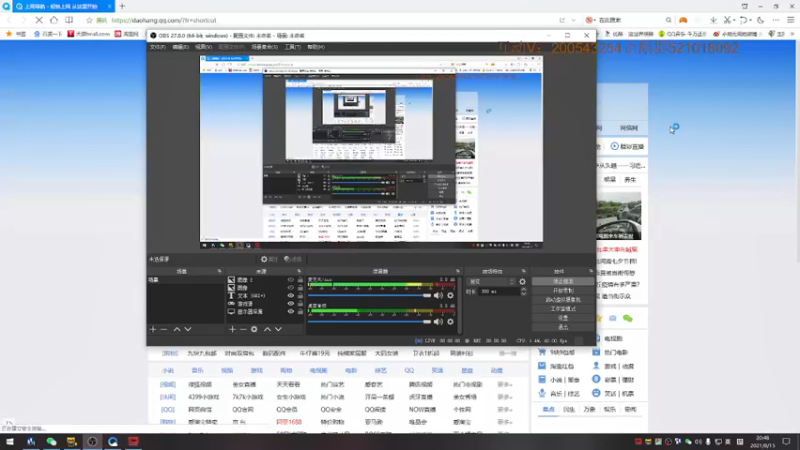Open the OBS 帮助(H) Help menu
This screenshot has height=450, width=800.
(x=316, y=47)
